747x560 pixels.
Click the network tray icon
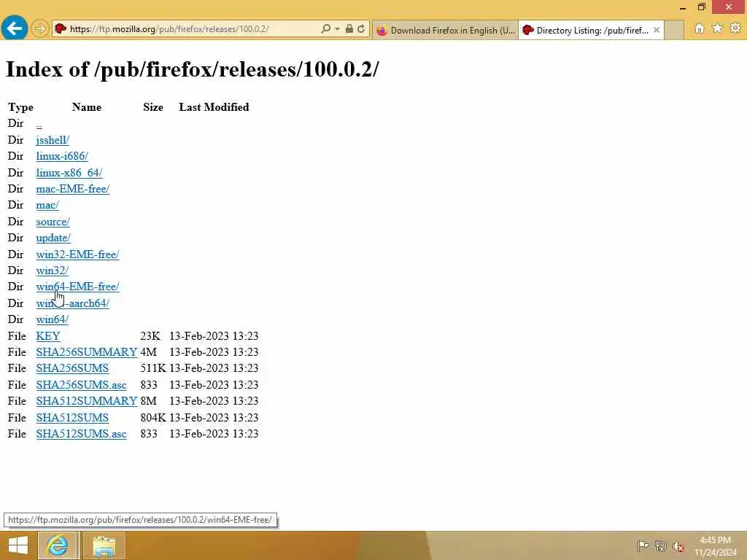coord(660,545)
